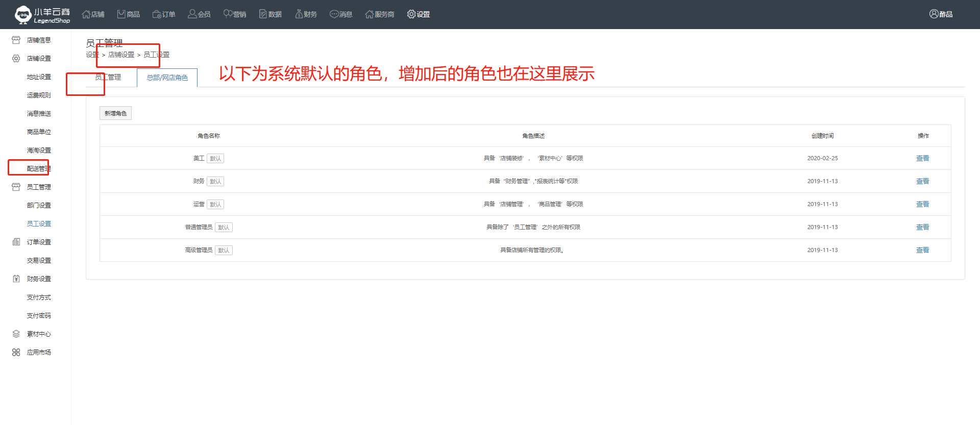Image resolution: width=980 pixels, height=425 pixels.
Task: Open the 商品 icon in top bar
Action: click(x=121, y=14)
